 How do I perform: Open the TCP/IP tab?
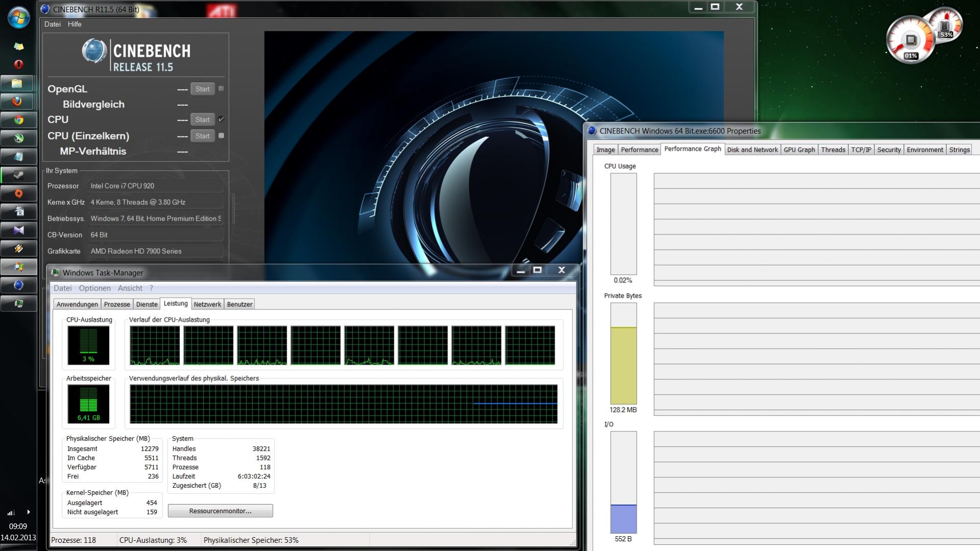[861, 150]
